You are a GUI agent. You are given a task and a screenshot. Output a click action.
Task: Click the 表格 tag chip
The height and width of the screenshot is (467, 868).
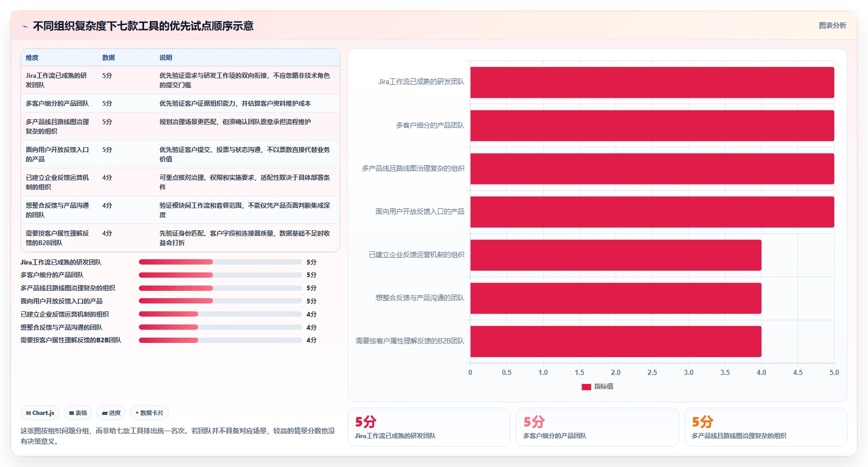(78, 413)
